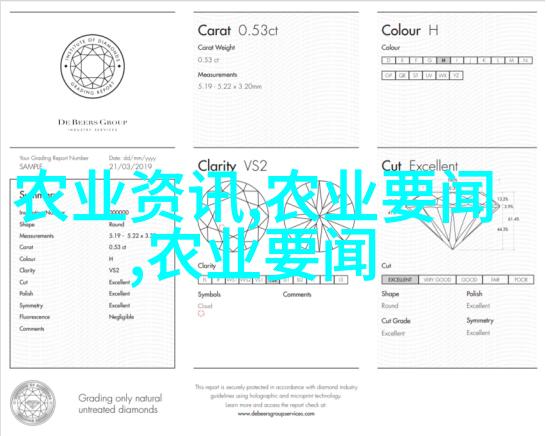
Task: Select the EXCELLENT box in cut scale
Action: 400,280
